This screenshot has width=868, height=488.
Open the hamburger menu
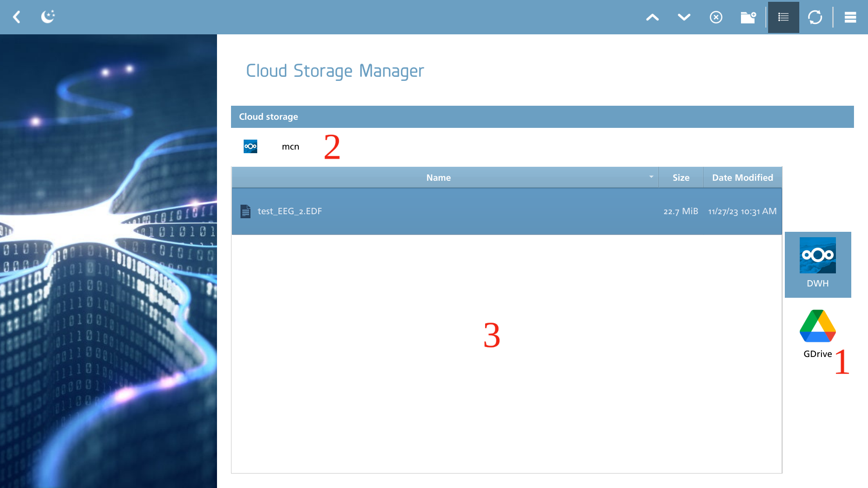850,17
